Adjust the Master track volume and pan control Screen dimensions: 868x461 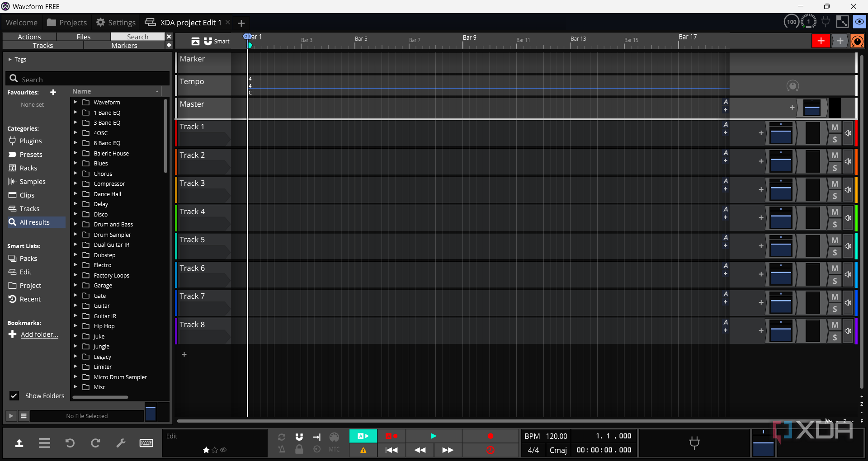(x=812, y=108)
